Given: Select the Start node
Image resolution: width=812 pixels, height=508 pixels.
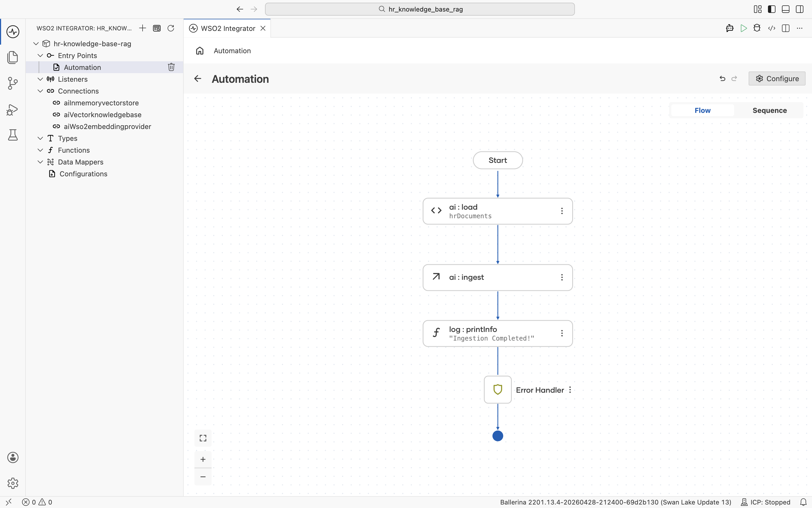Looking at the screenshot, I should tap(498, 160).
